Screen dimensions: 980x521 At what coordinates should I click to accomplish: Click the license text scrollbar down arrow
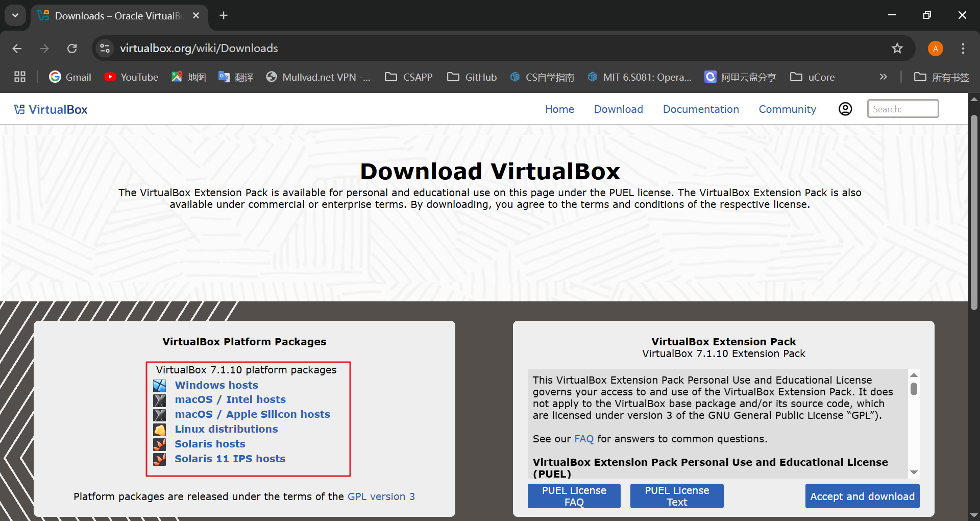[x=914, y=472]
